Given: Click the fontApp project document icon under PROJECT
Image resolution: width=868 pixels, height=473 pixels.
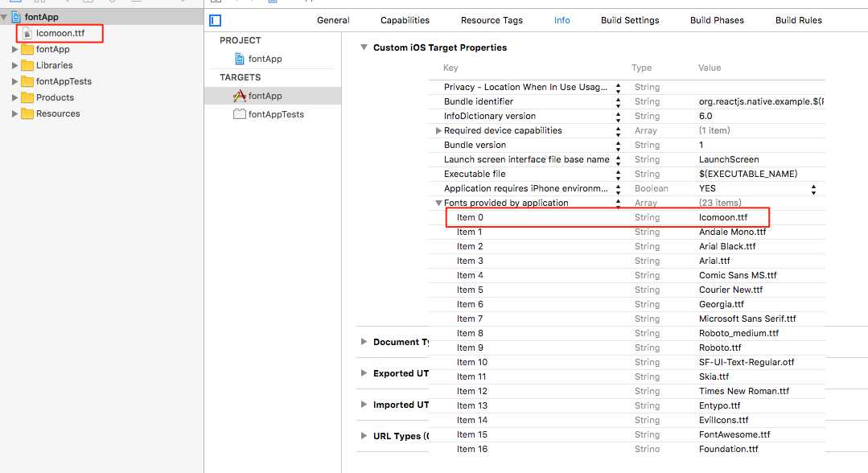Looking at the screenshot, I should pos(240,59).
